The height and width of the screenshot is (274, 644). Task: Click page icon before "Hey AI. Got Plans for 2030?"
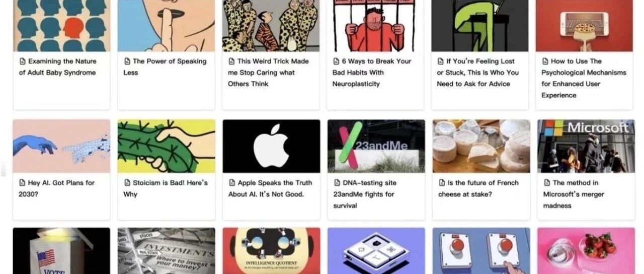(22, 183)
